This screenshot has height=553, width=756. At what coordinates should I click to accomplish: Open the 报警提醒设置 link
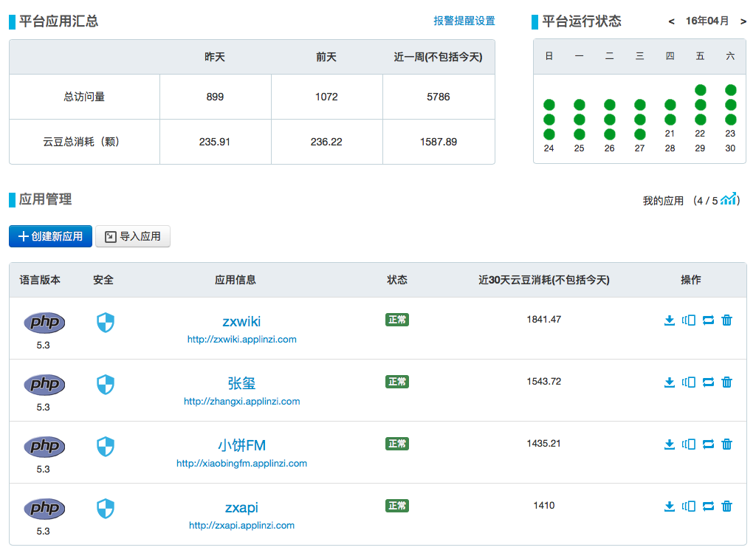(x=464, y=21)
